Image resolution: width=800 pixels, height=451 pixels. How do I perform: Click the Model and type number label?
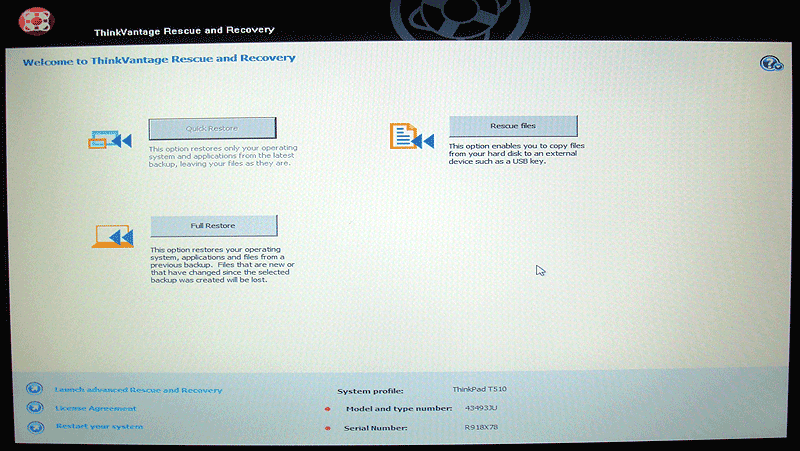pyautogui.click(x=399, y=408)
